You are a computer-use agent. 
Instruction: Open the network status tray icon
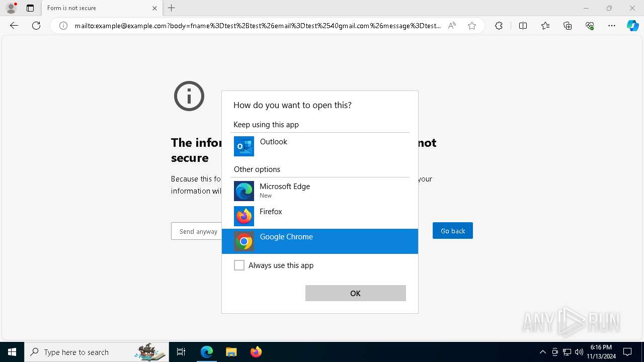point(567,352)
